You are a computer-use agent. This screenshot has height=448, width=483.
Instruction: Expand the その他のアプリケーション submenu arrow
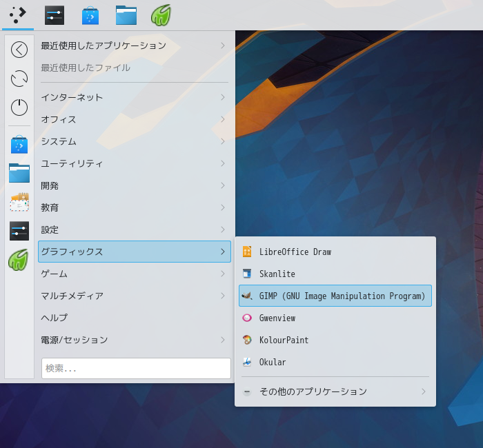[424, 391]
